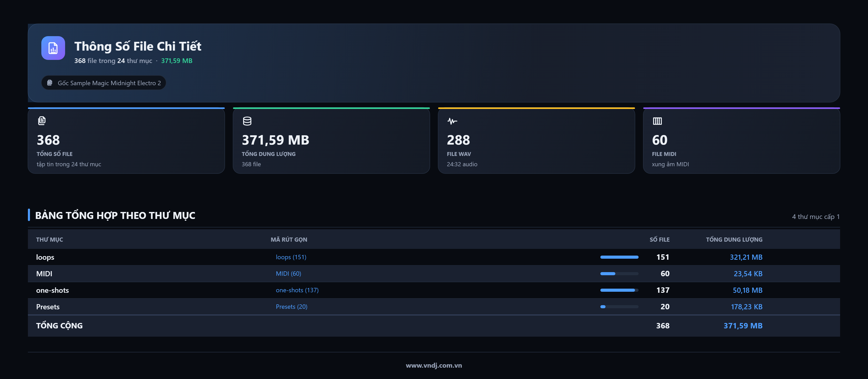The width and height of the screenshot is (868, 379).
Task: Click the database icon above 371,59 MB
Action: (x=247, y=121)
